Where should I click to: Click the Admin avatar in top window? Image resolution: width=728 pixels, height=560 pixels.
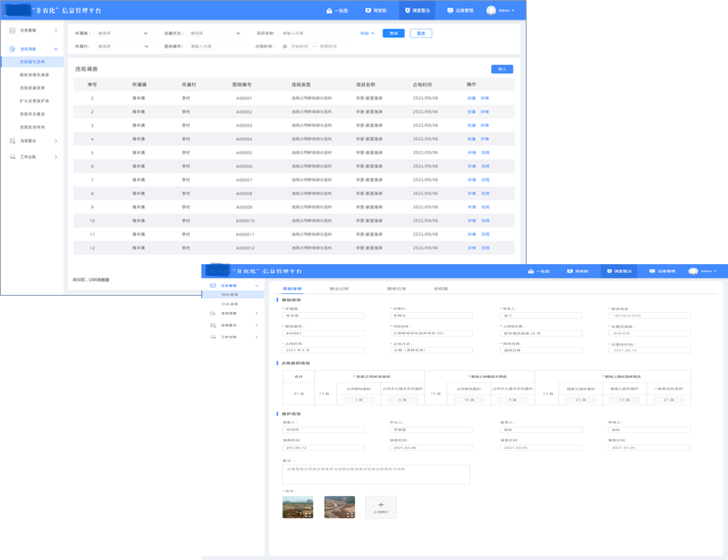(x=491, y=11)
